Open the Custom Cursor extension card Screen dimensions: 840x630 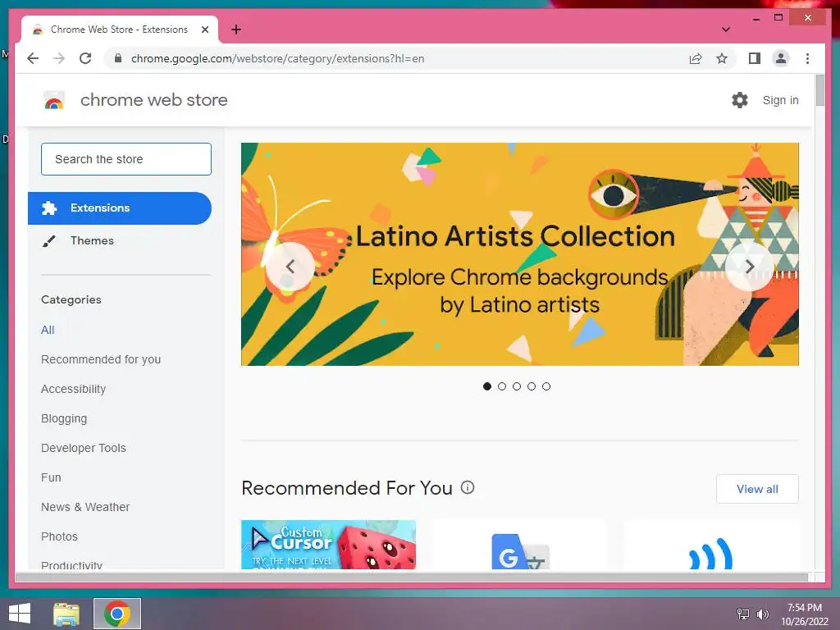pyautogui.click(x=328, y=545)
